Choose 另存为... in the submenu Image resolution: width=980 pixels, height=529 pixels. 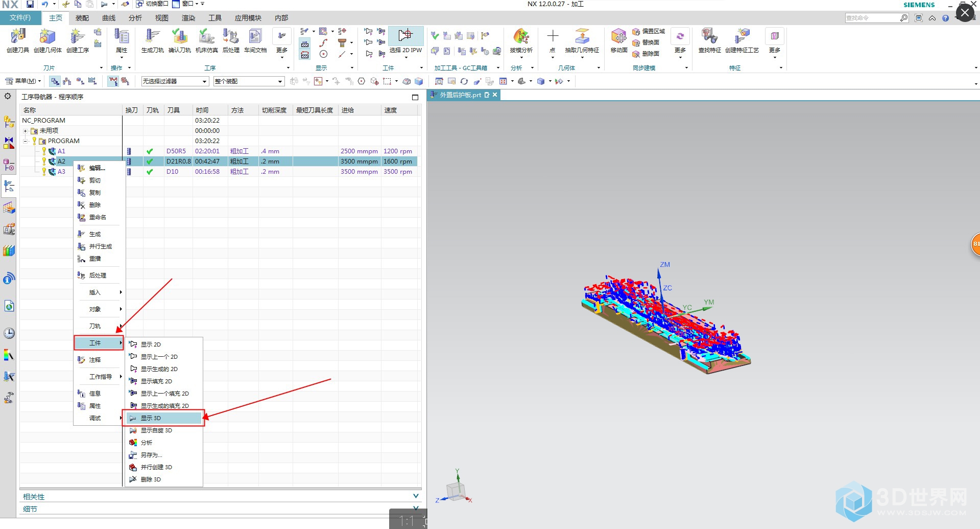click(164, 455)
